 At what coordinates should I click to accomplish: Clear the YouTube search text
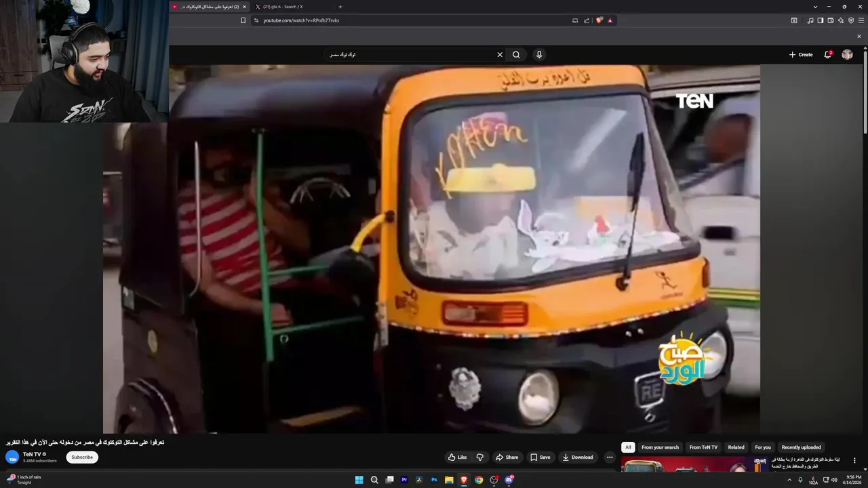click(x=500, y=55)
